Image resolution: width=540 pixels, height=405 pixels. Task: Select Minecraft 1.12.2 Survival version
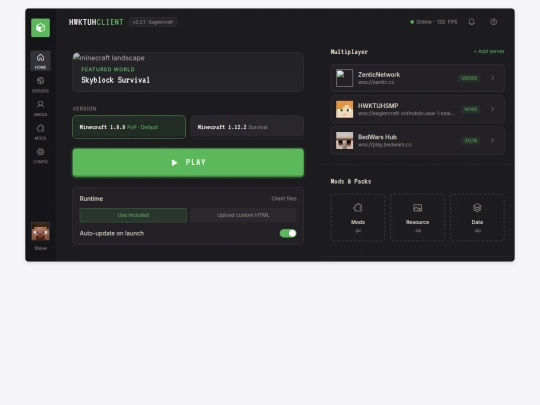(x=247, y=127)
